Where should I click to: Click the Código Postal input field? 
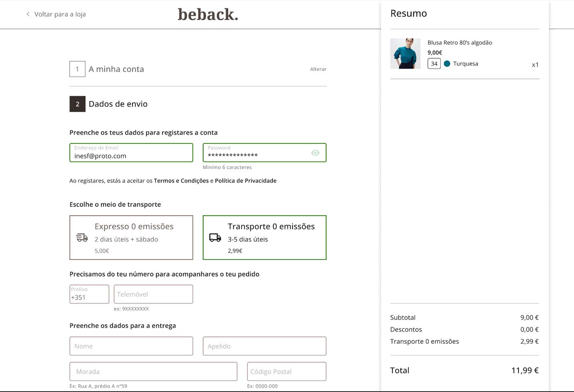(287, 372)
